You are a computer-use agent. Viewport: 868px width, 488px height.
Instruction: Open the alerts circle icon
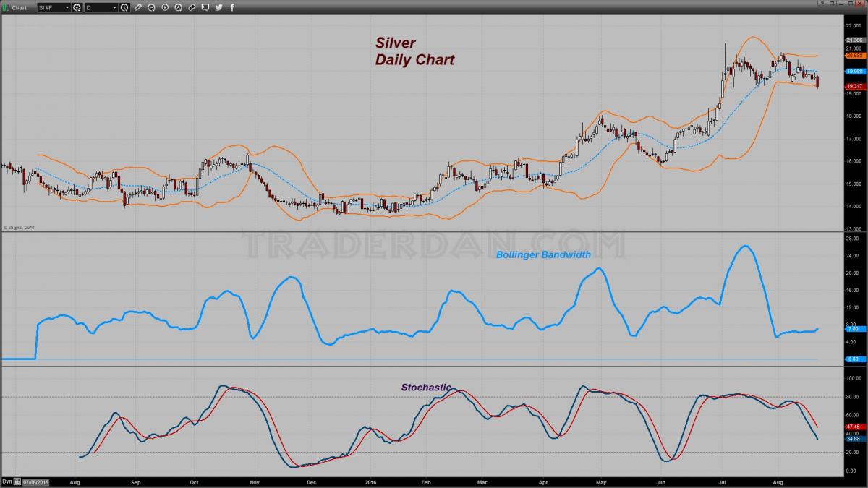click(x=178, y=7)
